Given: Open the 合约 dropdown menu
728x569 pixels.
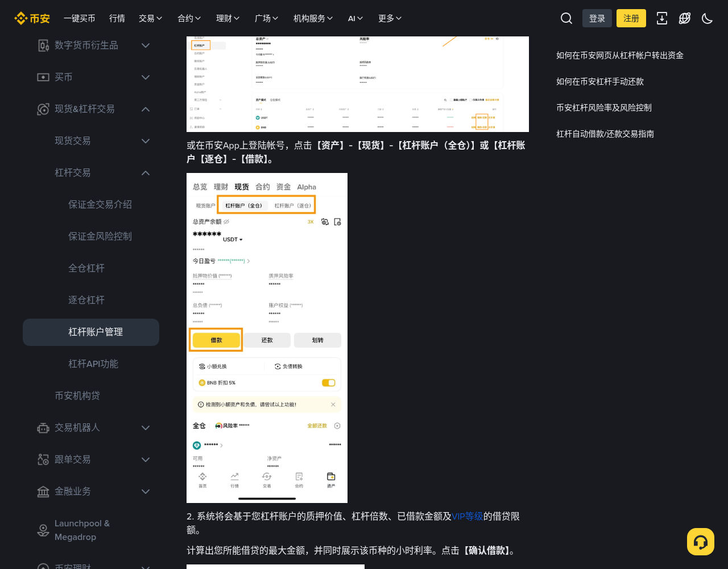Looking at the screenshot, I should 189,18.
